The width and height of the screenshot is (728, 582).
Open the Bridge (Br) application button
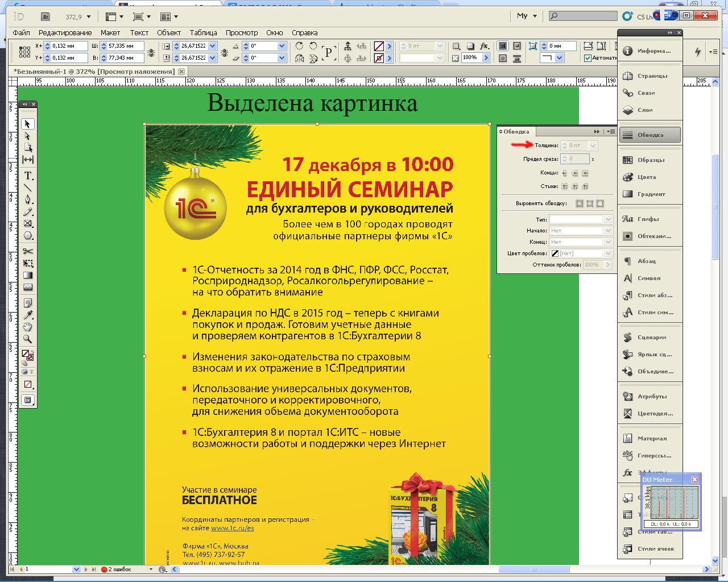46,17
